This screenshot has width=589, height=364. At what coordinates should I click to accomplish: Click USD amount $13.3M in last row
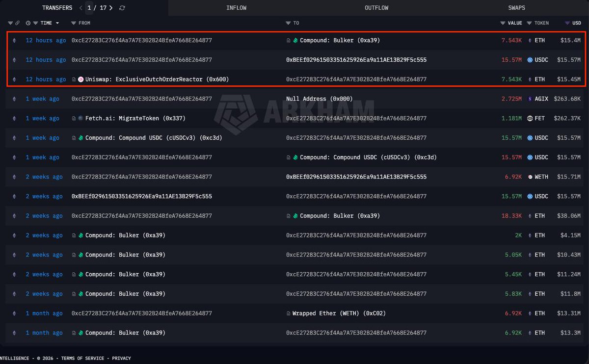click(x=571, y=333)
